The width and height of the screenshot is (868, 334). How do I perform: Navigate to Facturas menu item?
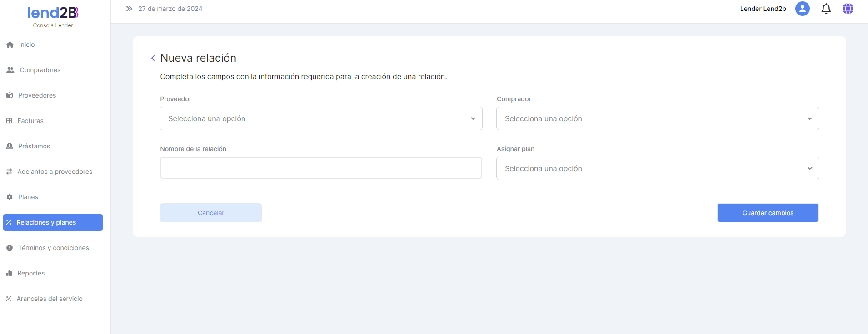(x=30, y=121)
